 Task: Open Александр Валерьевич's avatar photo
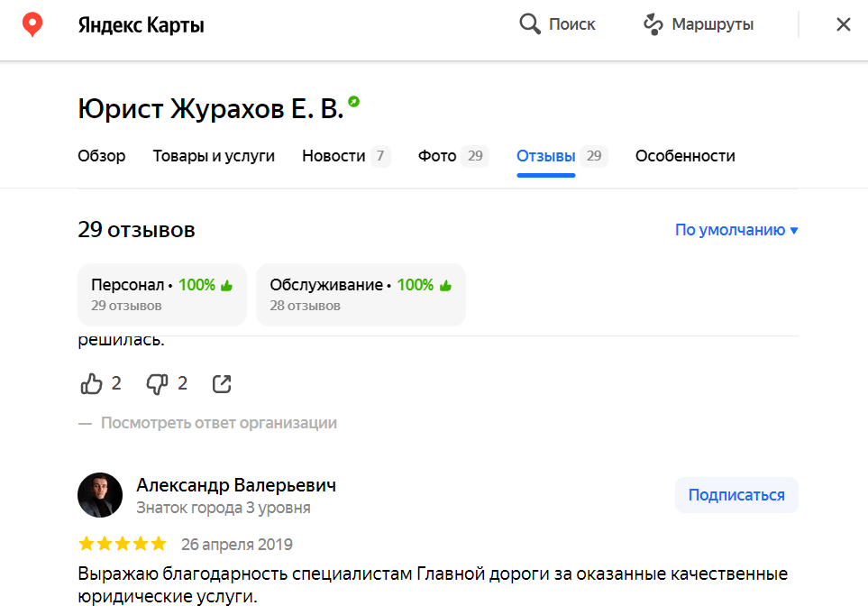[x=100, y=495]
